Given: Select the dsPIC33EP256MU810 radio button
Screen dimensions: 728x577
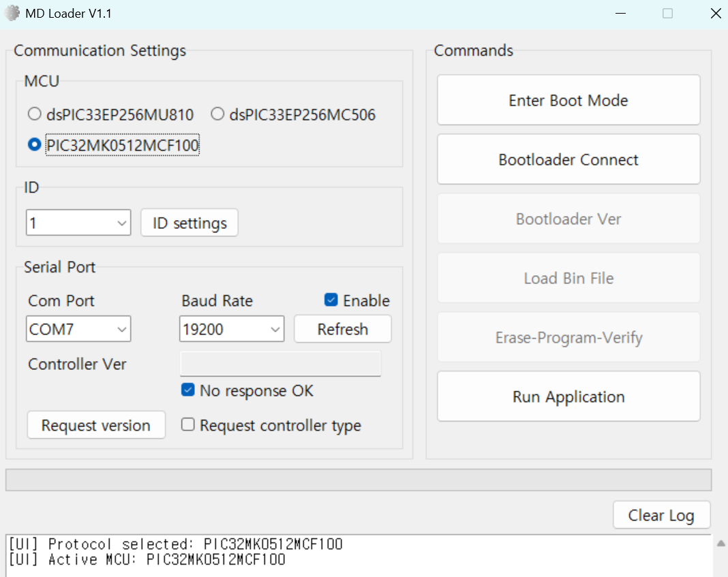Looking at the screenshot, I should tap(34, 114).
